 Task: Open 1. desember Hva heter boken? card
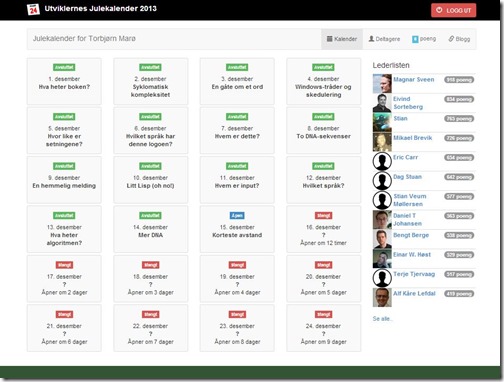coord(64,81)
